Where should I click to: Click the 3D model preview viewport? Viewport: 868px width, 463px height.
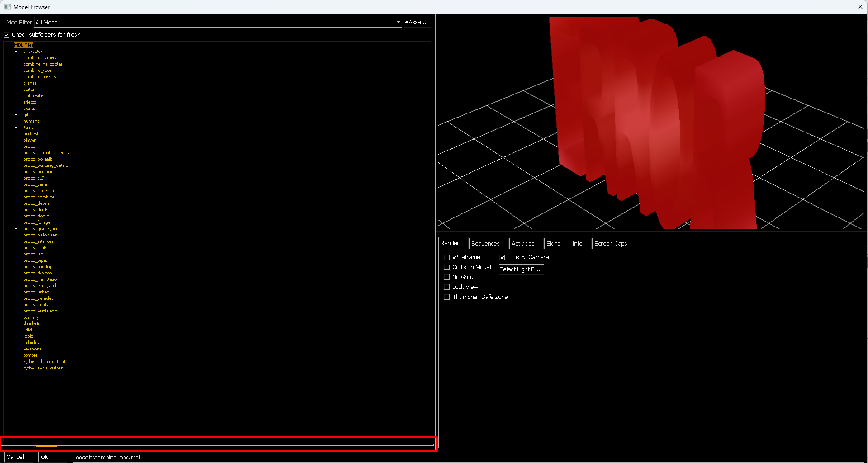pyautogui.click(x=651, y=123)
